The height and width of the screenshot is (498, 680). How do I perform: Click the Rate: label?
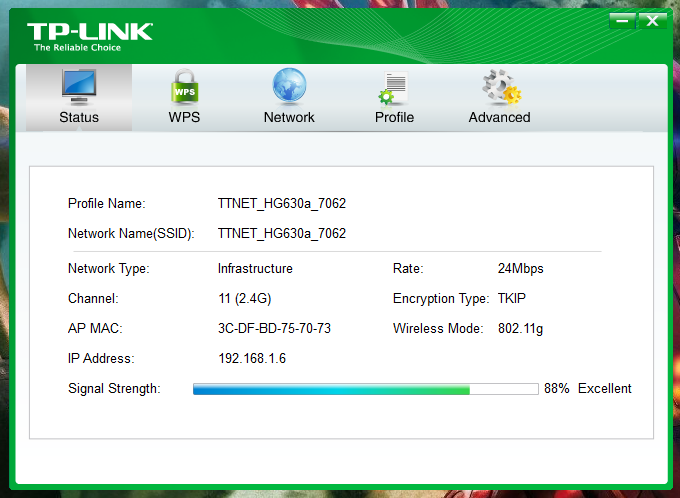[408, 269]
